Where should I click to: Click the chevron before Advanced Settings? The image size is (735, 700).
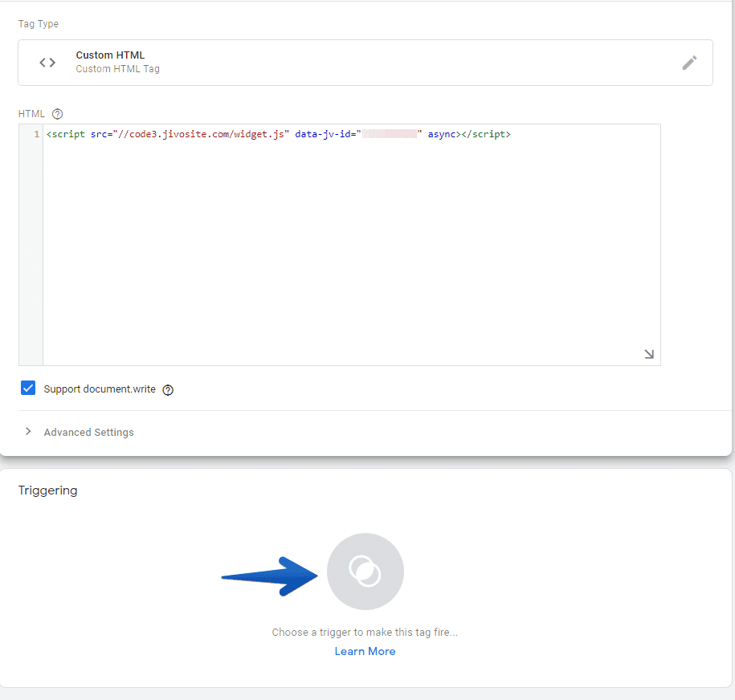click(x=28, y=431)
